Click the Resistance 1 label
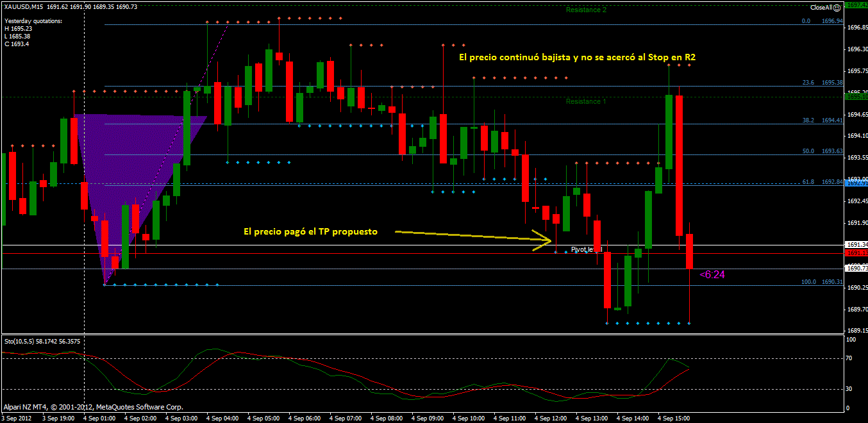 [585, 101]
